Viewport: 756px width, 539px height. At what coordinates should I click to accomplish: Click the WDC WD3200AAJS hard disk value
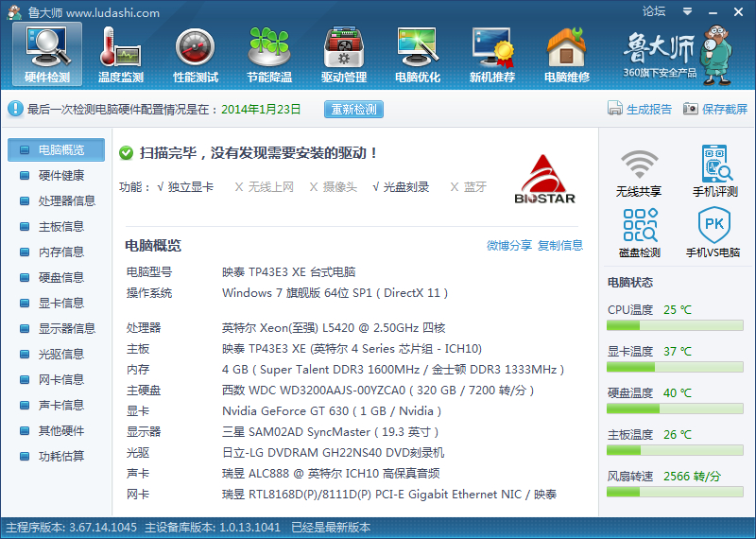[x=378, y=391]
